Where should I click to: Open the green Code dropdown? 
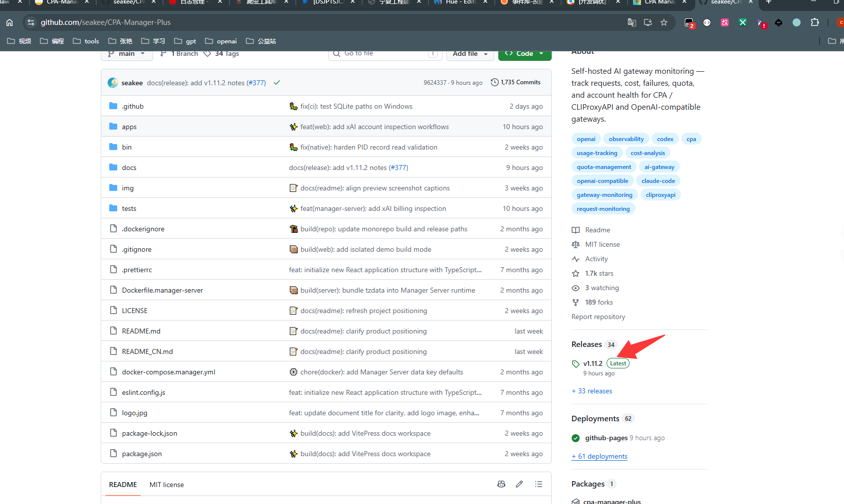point(525,54)
